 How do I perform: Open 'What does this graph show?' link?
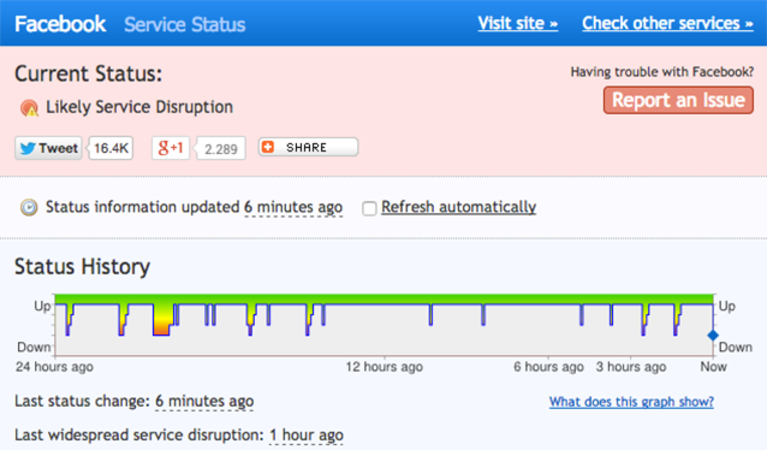point(631,402)
